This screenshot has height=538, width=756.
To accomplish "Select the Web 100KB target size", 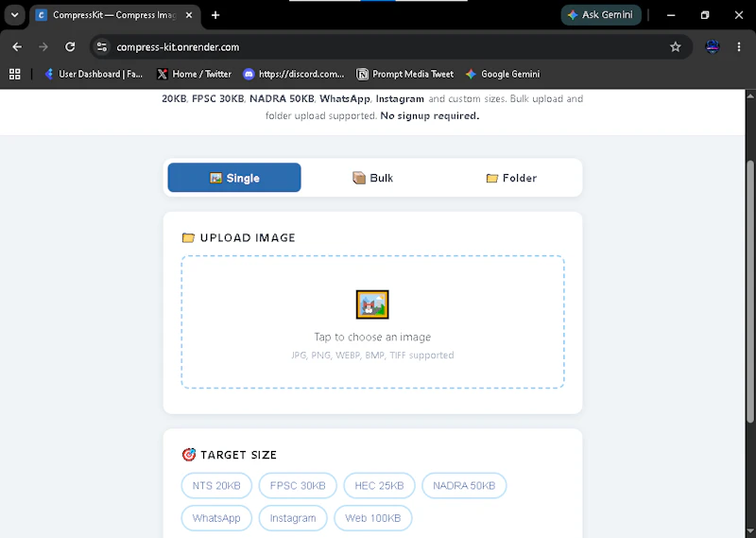I will coord(372,518).
